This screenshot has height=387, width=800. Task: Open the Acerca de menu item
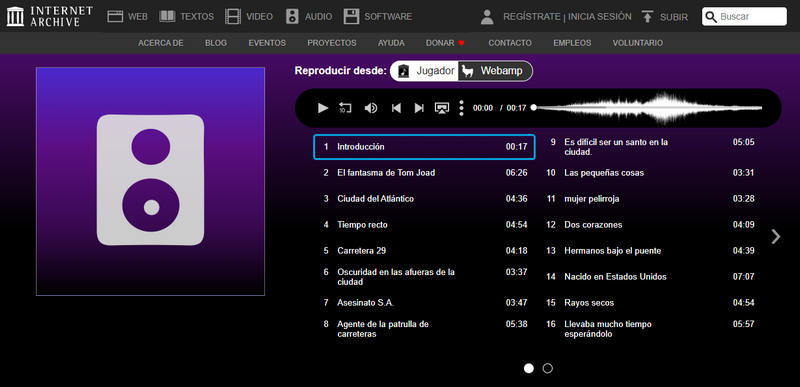tap(161, 43)
